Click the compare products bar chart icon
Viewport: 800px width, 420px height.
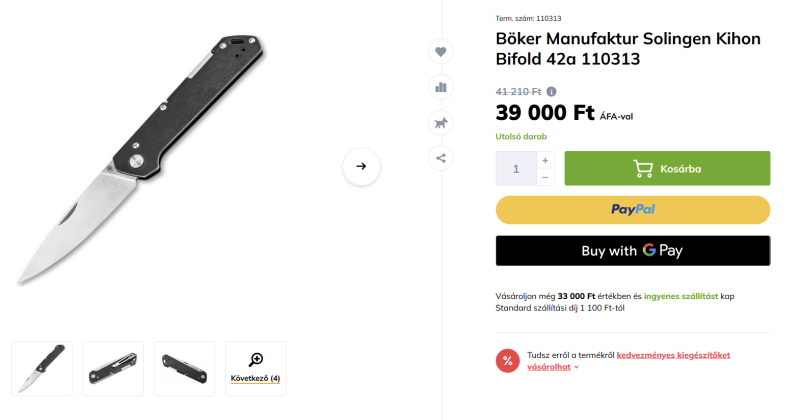click(440, 87)
